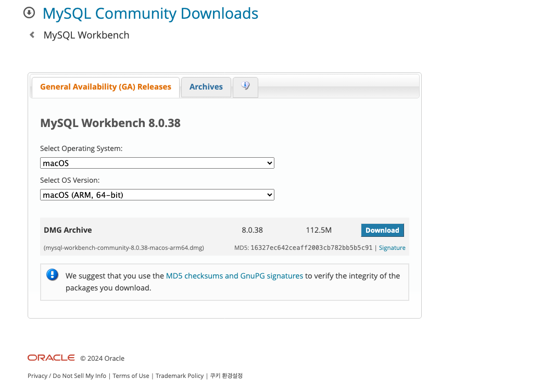Viewport: 541px width, 392px height.
Task: Click the blue exclamation notice icon
Action: coord(53,275)
